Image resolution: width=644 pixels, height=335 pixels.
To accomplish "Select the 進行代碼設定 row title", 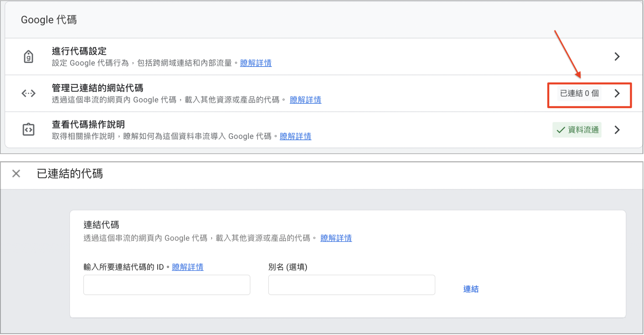I will 79,51.
